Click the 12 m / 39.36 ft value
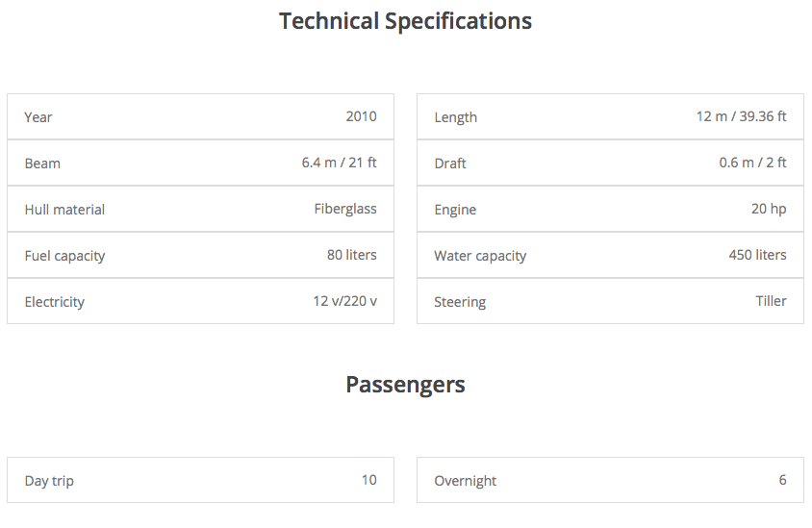812x528 pixels. click(x=741, y=116)
